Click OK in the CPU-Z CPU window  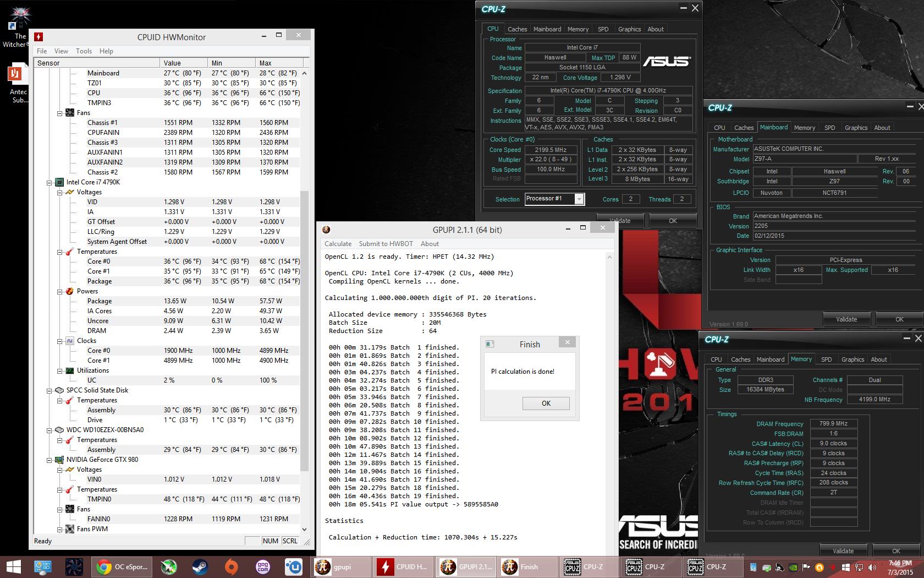[673, 221]
